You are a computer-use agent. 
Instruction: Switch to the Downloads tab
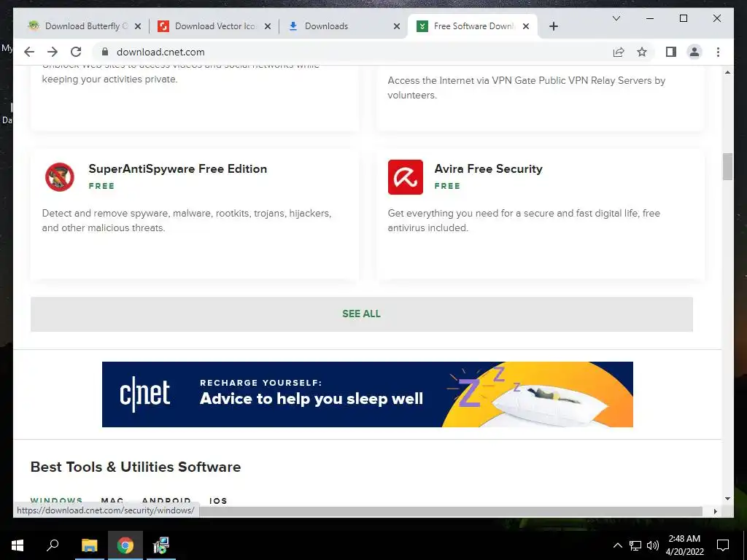[343, 26]
